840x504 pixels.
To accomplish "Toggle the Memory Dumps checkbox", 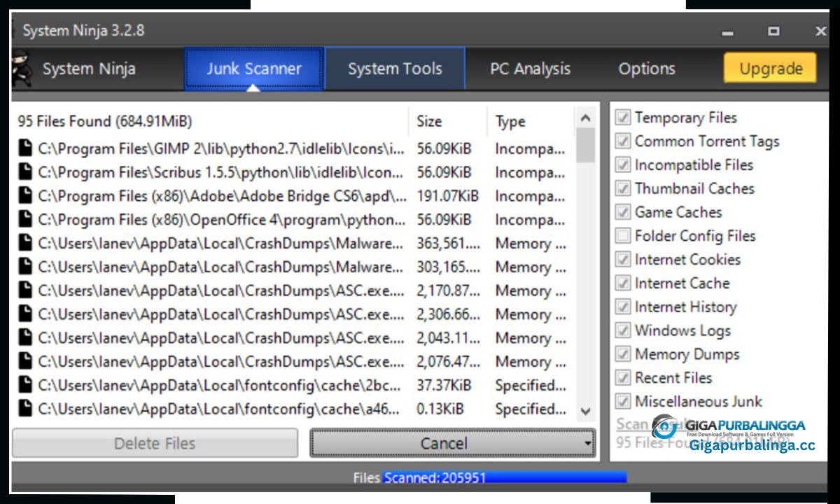I will [622, 354].
